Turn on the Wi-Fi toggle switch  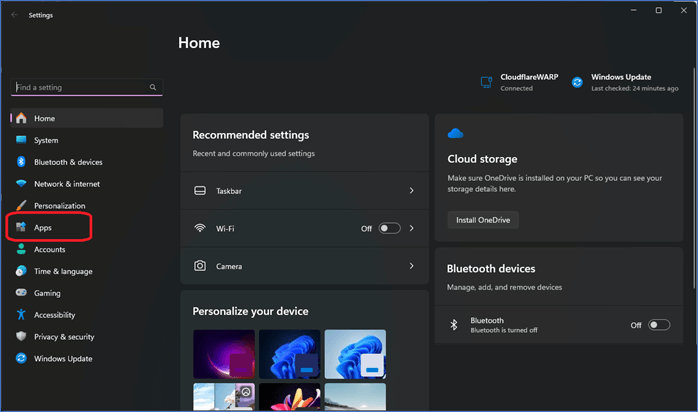click(389, 228)
